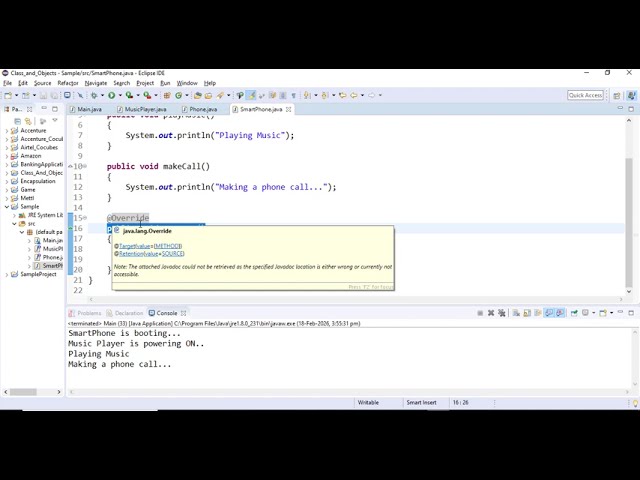Click the Save All toolbar icon

pyautogui.click(x=54, y=95)
